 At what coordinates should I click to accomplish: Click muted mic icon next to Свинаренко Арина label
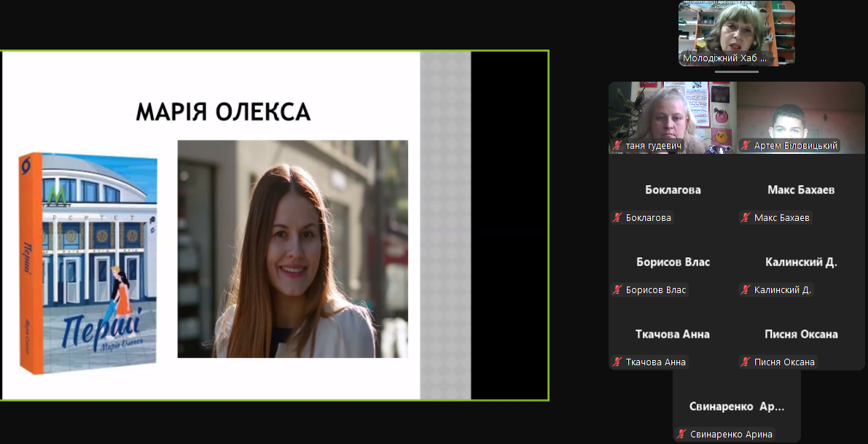tap(681, 434)
